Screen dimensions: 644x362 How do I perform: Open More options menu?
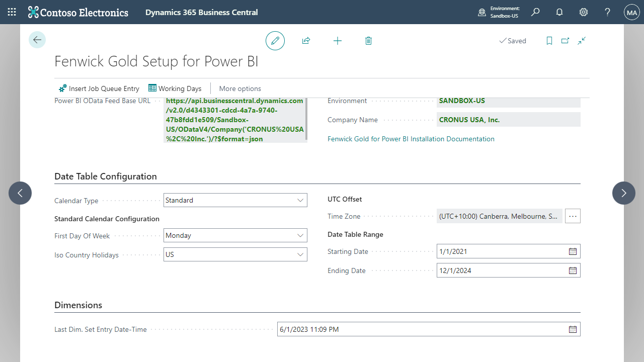point(240,88)
